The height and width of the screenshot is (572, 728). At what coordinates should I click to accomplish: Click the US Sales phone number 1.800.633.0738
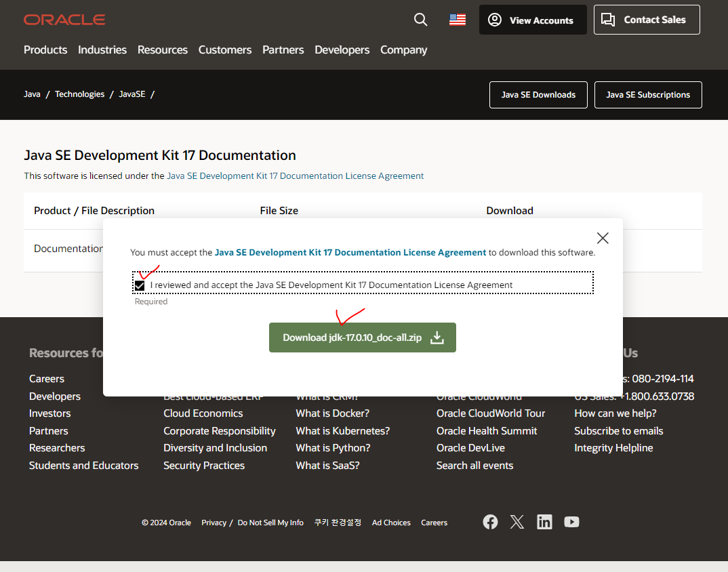[x=658, y=396]
